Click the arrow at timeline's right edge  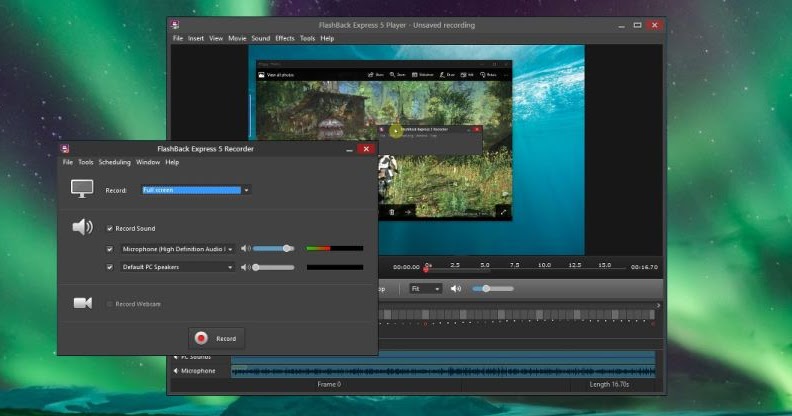tap(658, 305)
